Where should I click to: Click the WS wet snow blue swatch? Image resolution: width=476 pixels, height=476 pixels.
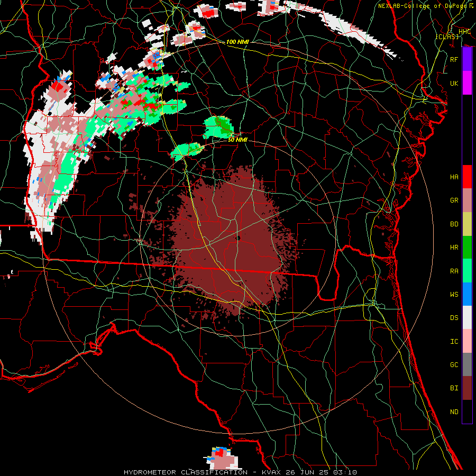click(x=467, y=294)
